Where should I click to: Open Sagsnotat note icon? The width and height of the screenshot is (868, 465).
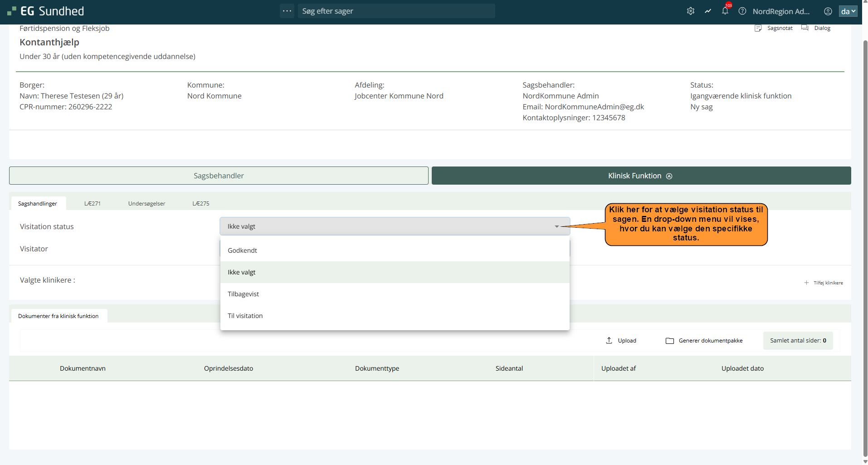[758, 28]
